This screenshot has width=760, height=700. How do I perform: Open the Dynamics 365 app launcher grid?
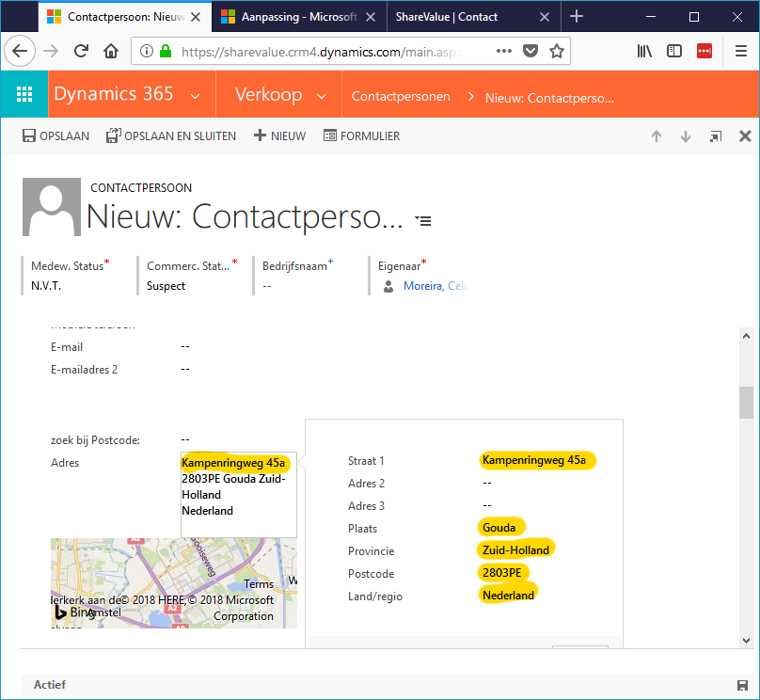coord(24,94)
